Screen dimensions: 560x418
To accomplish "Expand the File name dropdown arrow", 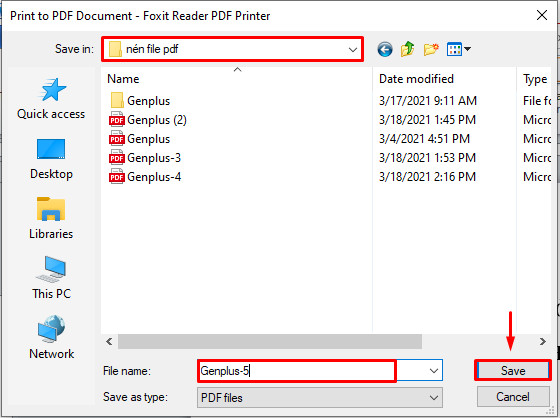I will (x=434, y=371).
